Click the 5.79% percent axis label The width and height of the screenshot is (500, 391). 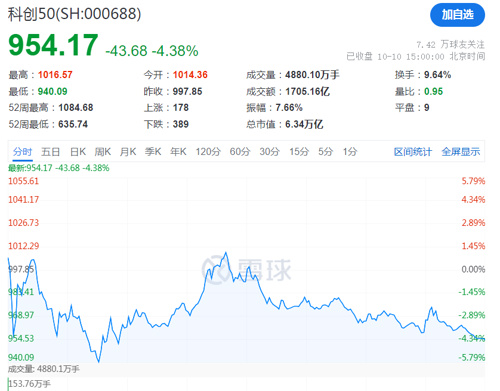click(473, 181)
